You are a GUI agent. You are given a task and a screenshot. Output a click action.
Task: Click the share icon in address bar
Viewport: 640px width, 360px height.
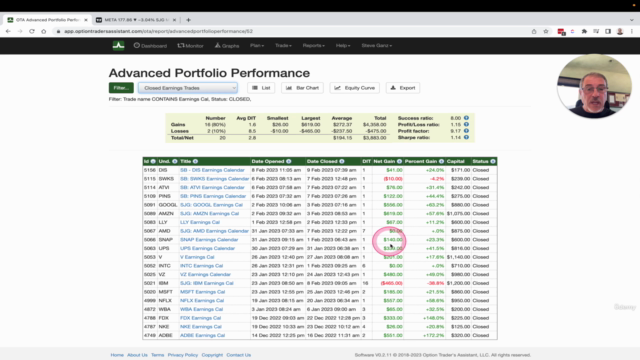tap(534, 31)
